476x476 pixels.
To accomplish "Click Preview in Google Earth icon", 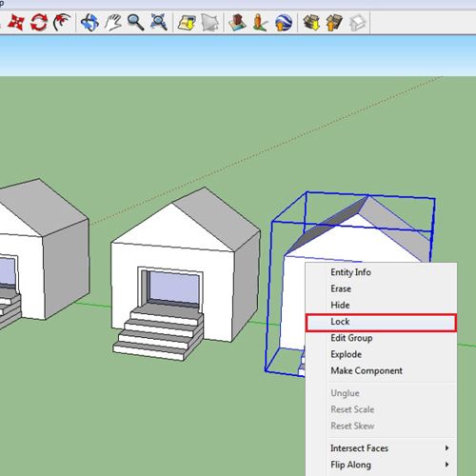I will (284, 22).
